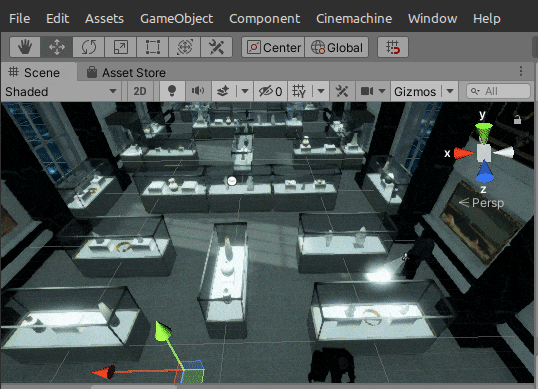This screenshot has width=538, height=389.
Task: Open Scene panel three-dot options menu
Action: (521, 71)
